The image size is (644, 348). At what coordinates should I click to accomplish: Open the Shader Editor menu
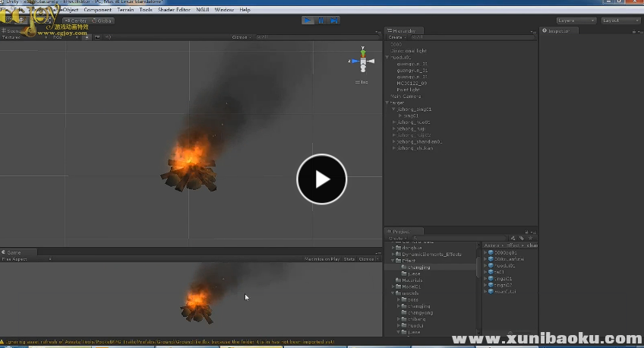point(174,10)
